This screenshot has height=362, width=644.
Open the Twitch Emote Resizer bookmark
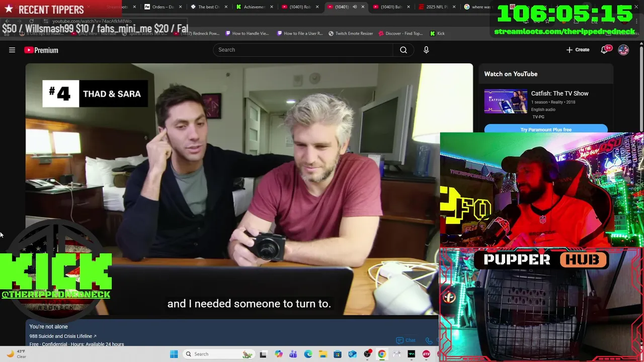[351, 33]
